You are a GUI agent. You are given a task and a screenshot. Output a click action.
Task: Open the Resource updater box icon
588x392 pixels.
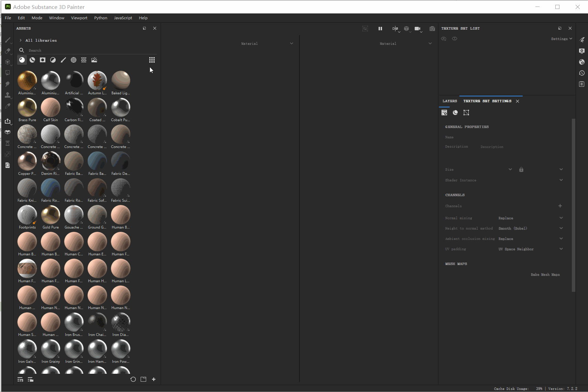(x=8, y=132)
